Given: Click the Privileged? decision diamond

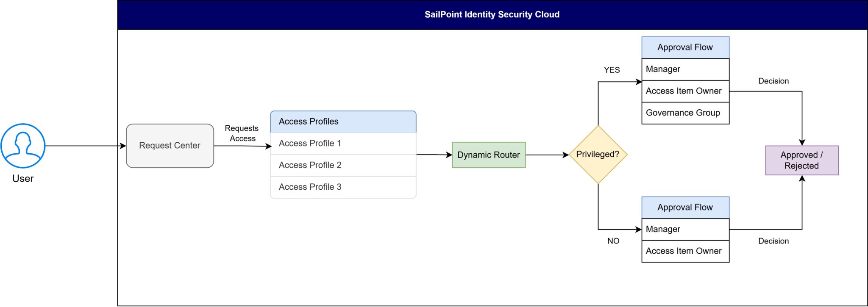Looking at the screenshot, I should click(x=598, y=155).
